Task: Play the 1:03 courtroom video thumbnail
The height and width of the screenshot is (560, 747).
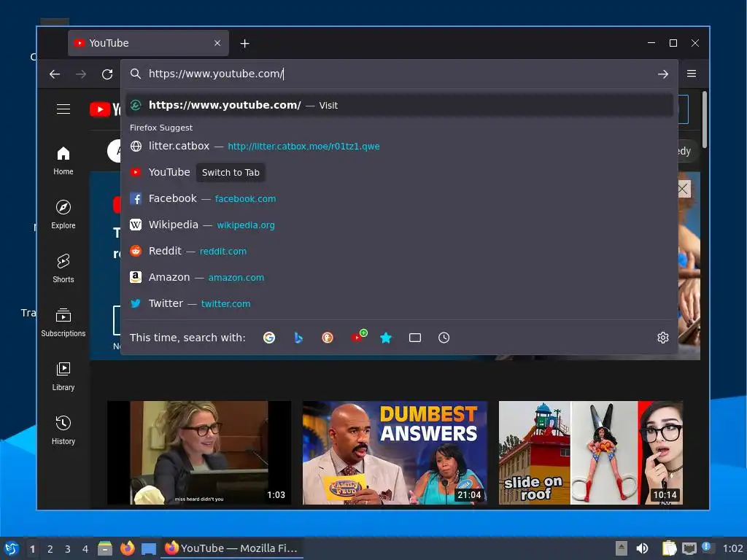Action: [199, 452]
